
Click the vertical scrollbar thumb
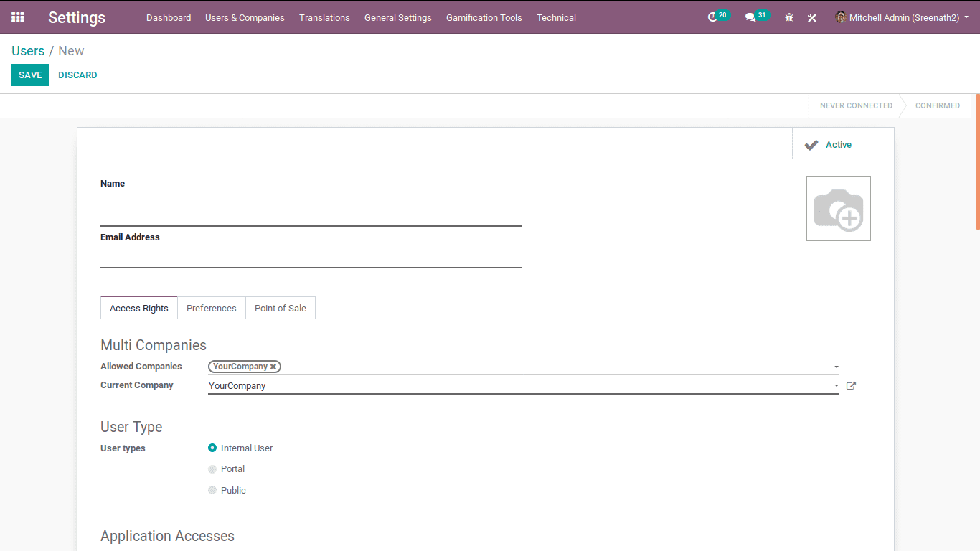978,161
